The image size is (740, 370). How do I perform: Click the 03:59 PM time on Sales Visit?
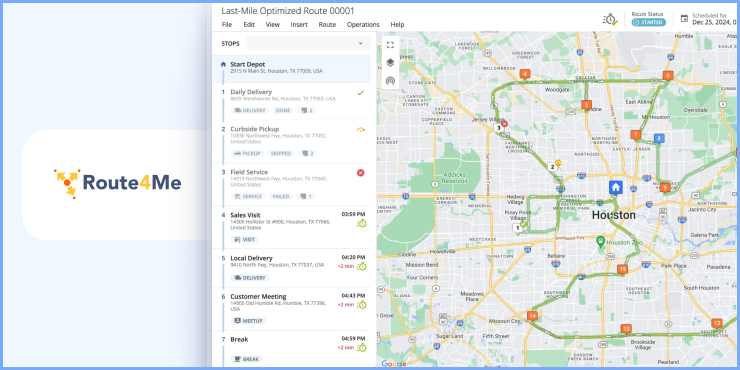[353, 214]
